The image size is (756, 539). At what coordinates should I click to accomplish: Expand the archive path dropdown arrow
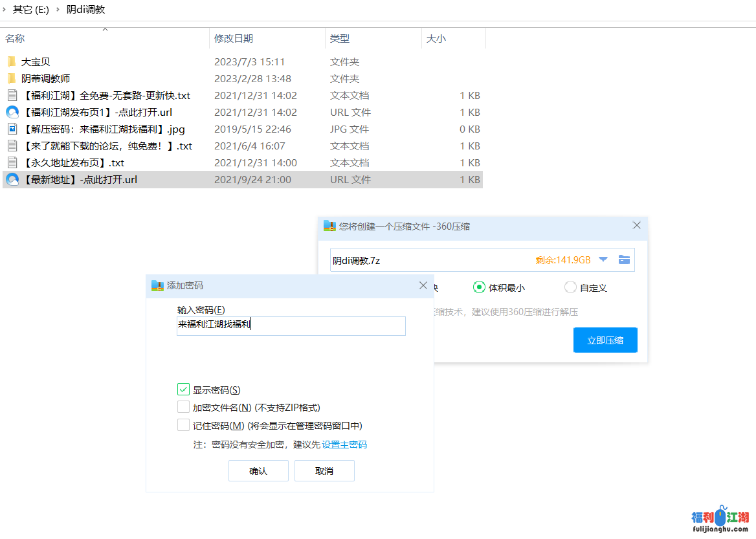point(603,260)
